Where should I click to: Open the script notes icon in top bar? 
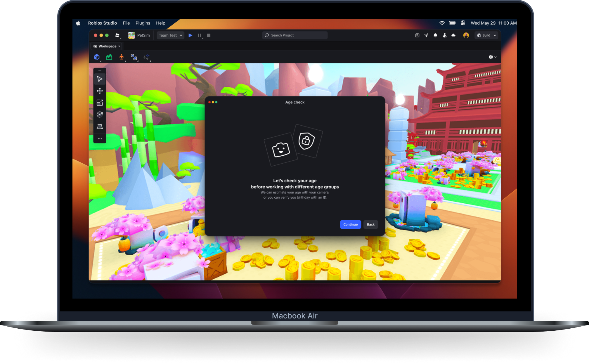417,35
